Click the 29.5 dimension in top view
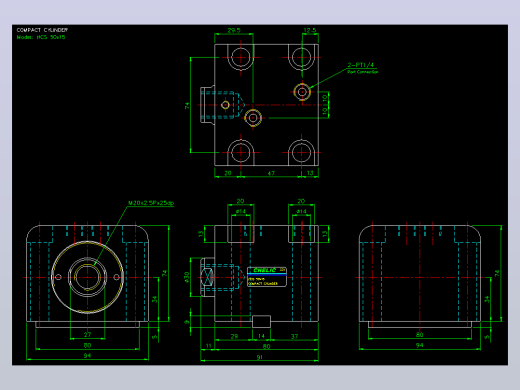This screenshot has width=520, height=390. pyautogui.click(x=234, y=30)
